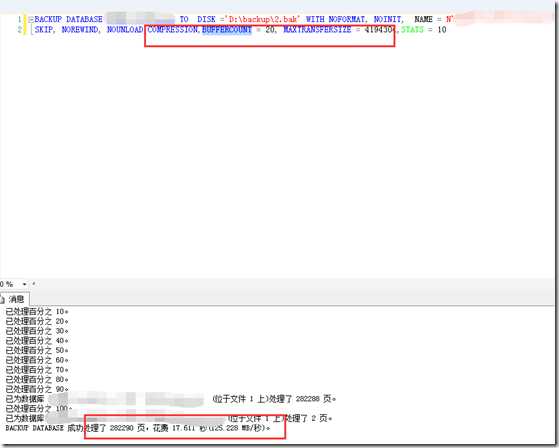Click message line 已处理百分之 30
Image resolution: width=559 pixels, height=448 pixels.
[x=37, y=331]
